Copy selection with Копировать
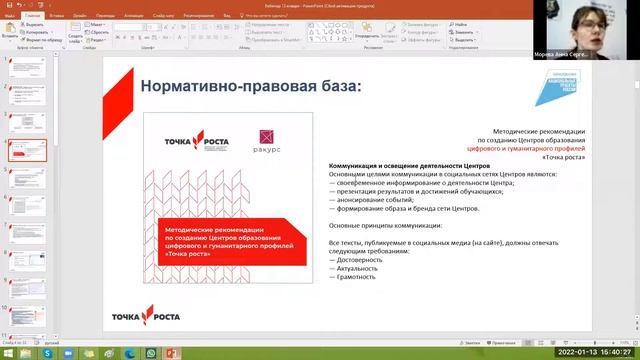 tap(35, 32)
